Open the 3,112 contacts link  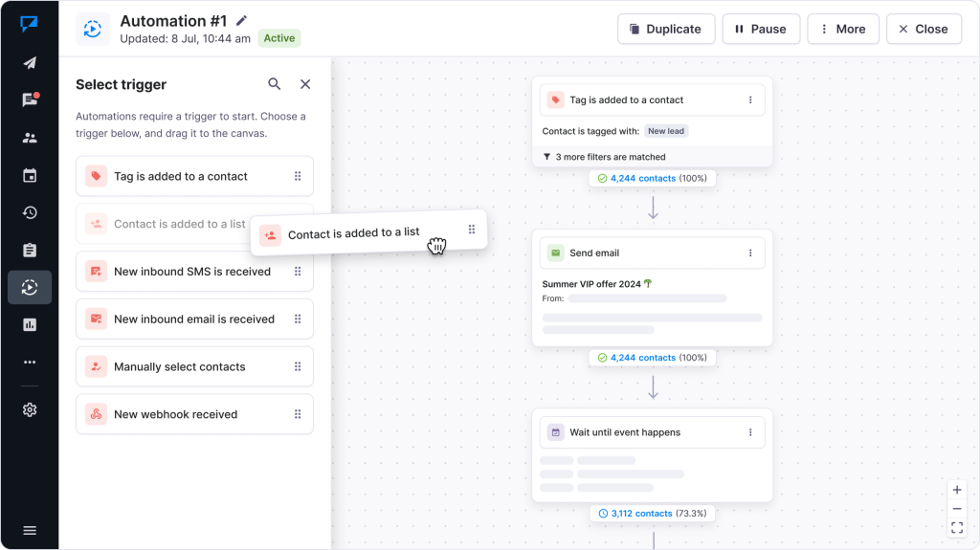tap(640, 514)
